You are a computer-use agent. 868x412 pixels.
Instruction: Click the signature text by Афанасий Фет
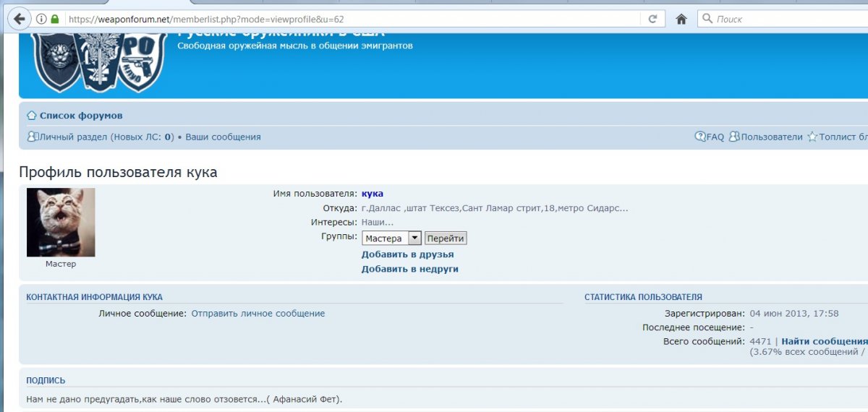[x=184, y=399]
